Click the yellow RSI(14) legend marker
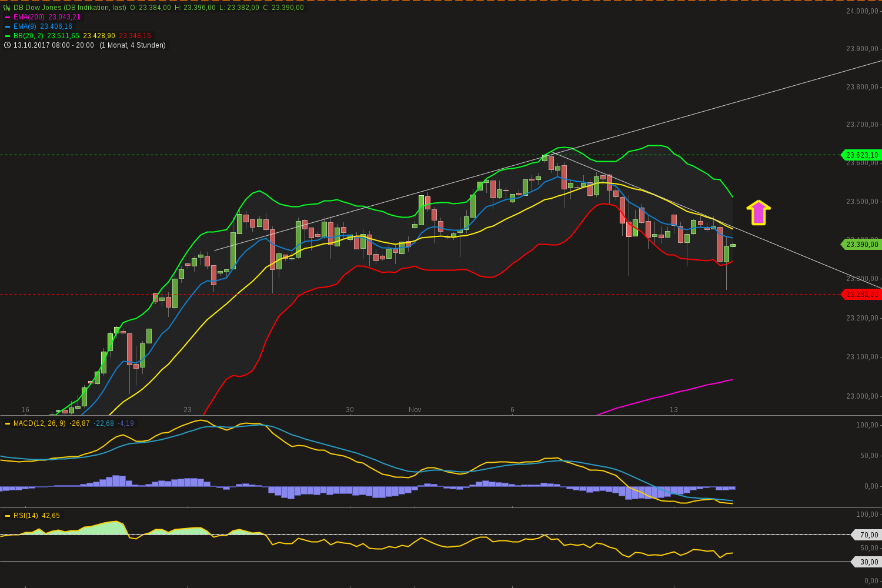This screenshot has height=588, width=882. 8,516
